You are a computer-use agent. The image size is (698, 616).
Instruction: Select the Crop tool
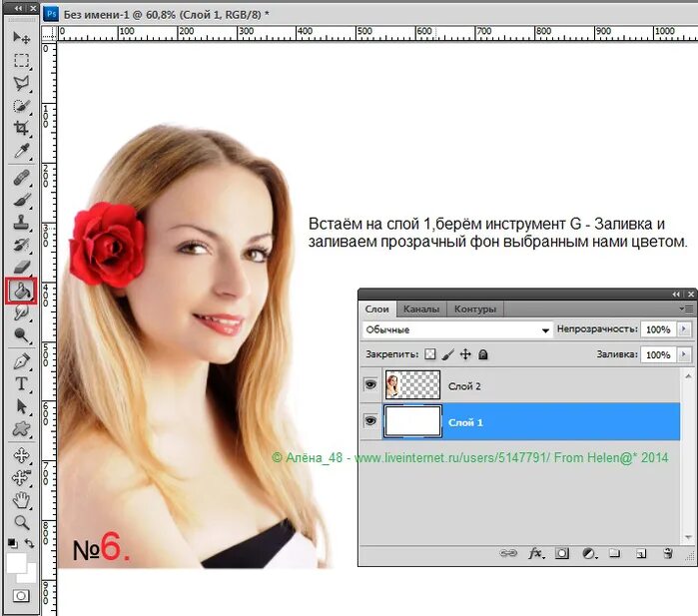coord(21,128)
